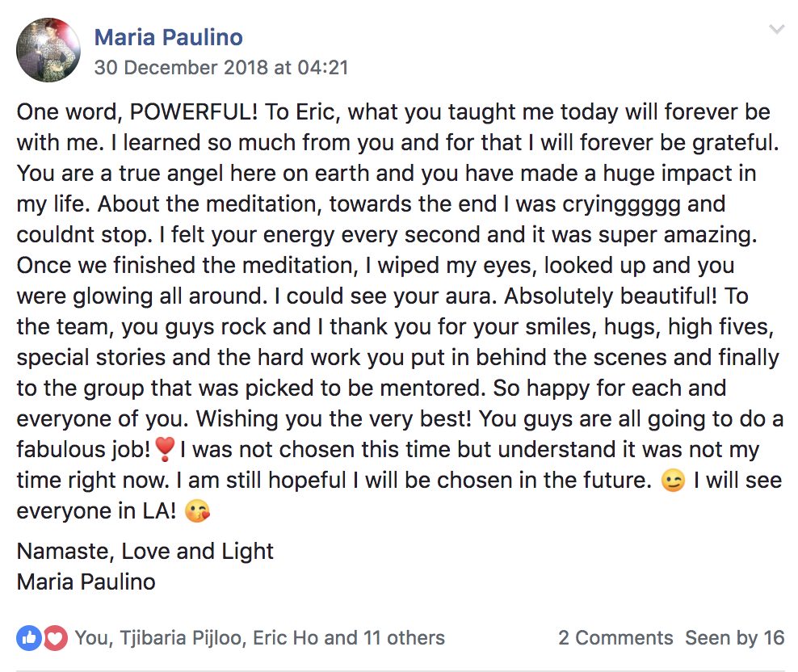This screenshot has height=672, width=798.
Task: Click the kissing face emoji
Action: point(197,510)
